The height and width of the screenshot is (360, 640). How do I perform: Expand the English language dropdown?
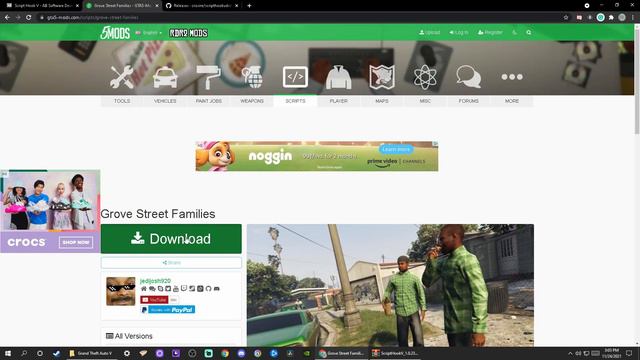click(149, 33)
